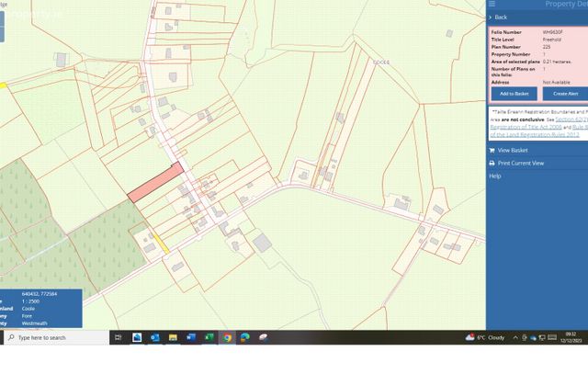Switch to Google Chrome in the taskbar
The height and width of the screenshot is (386, 588).
pyautogui.click(x=227, y=337)
